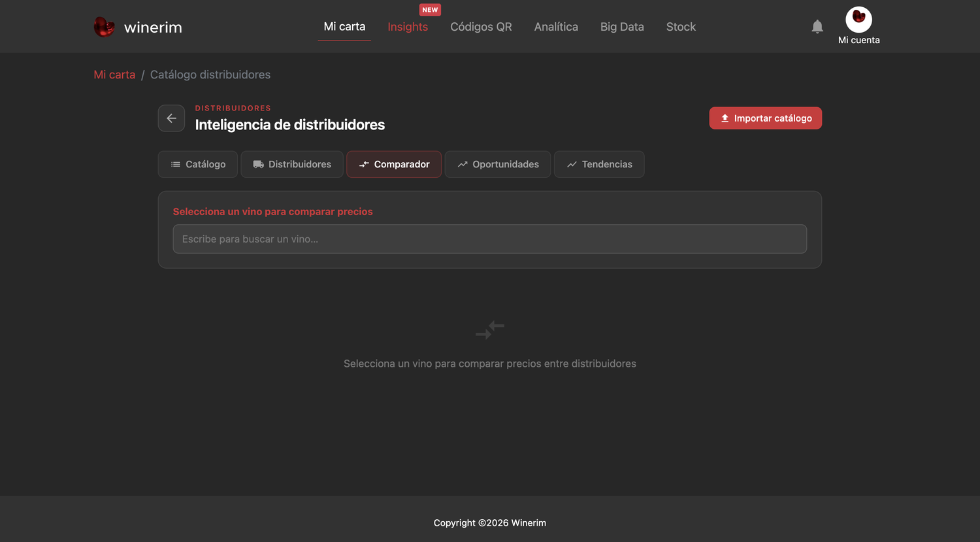Click the empty-state message about distribuidores
This screenshot has width=980, height=542.
490,364
